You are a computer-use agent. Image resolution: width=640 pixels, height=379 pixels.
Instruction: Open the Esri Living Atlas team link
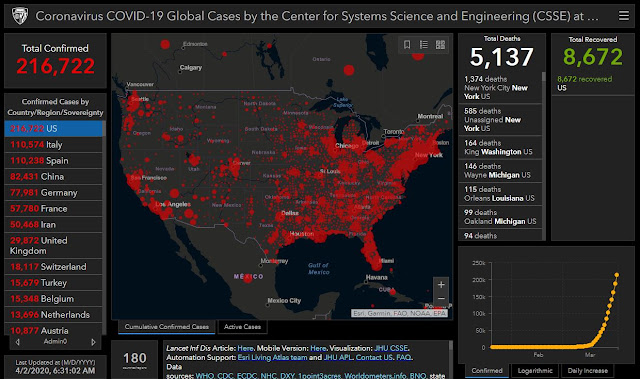click(x=272, y=357)
